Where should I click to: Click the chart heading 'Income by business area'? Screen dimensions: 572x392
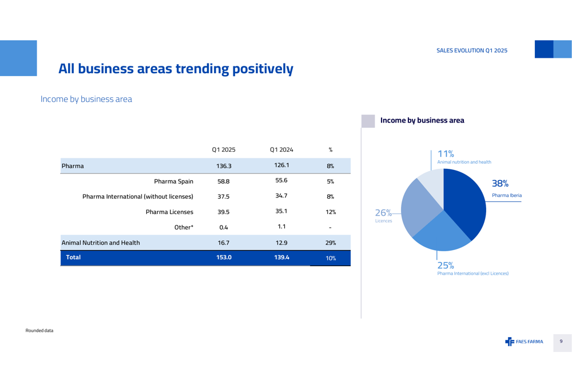pyautogui.click(x=422, y=120)
